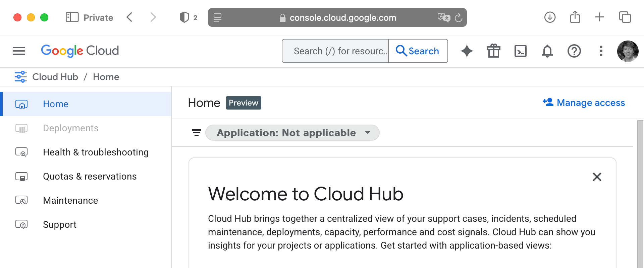Click the three-dot settings and utilities menu
The height and width of the screenshot is (268, 644).
601,51
